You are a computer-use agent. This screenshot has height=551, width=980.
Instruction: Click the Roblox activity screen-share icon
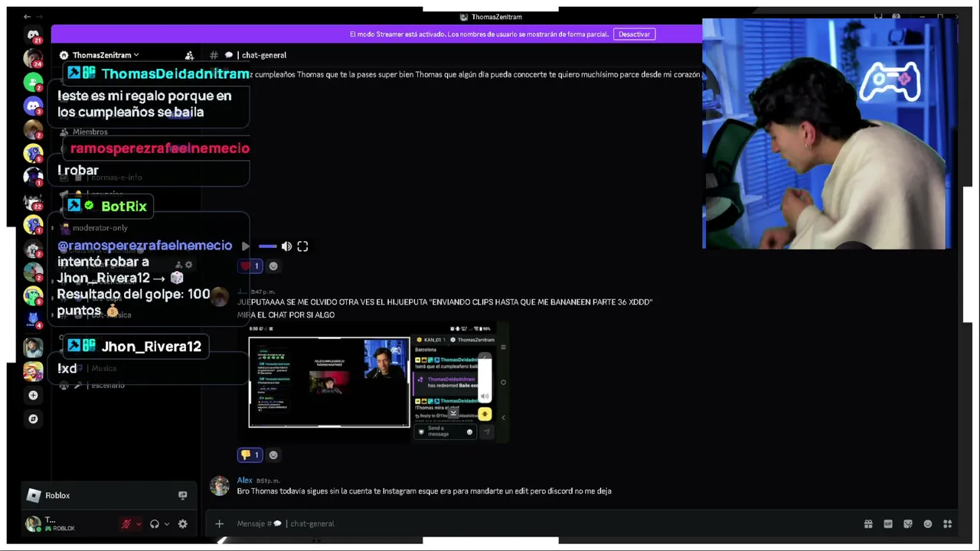[182, 495]
